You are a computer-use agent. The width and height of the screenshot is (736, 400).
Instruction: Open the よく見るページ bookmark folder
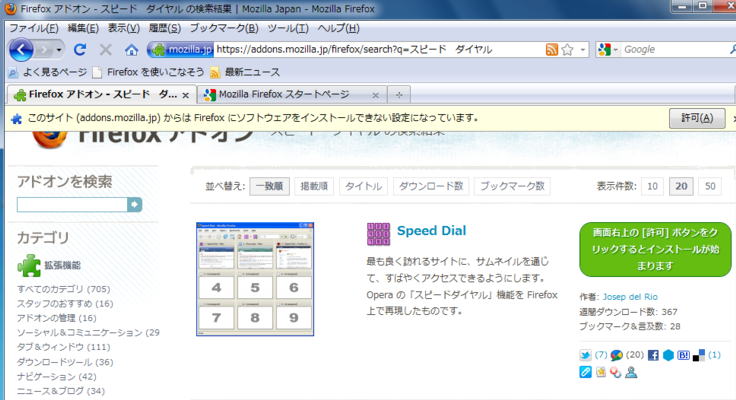click(48, 72)
